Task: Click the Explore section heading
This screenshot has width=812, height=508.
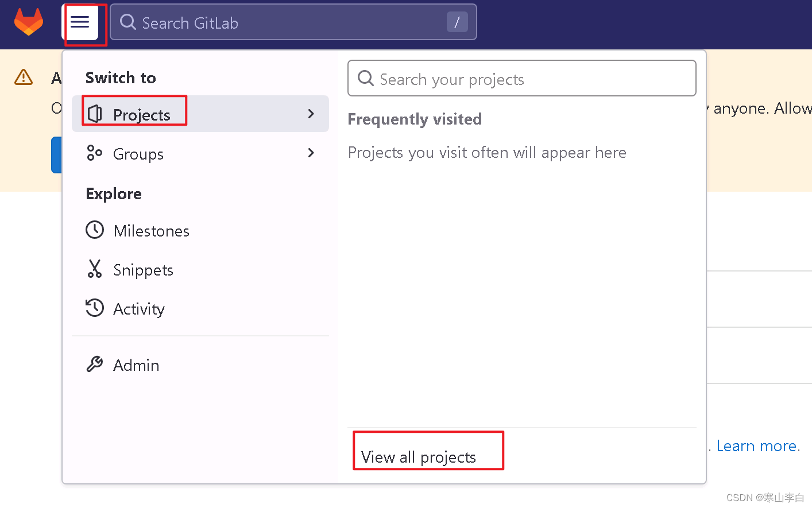Action: click(114, 194)
